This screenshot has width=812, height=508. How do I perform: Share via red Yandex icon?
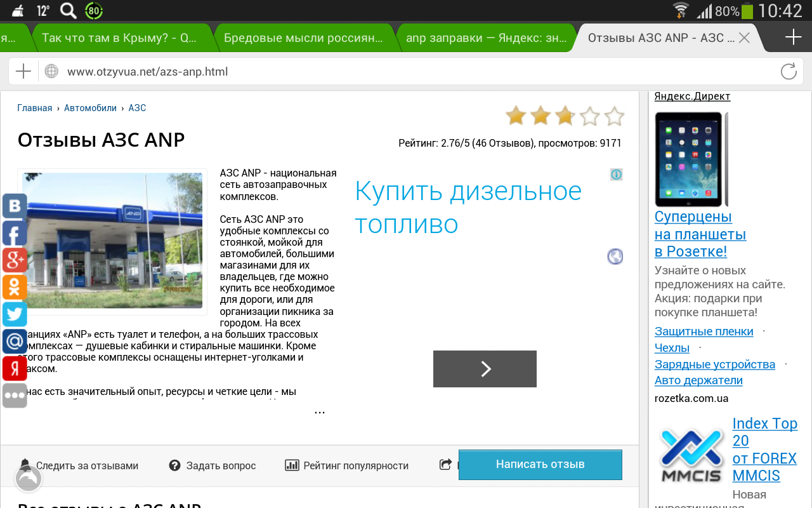(14, 368)
